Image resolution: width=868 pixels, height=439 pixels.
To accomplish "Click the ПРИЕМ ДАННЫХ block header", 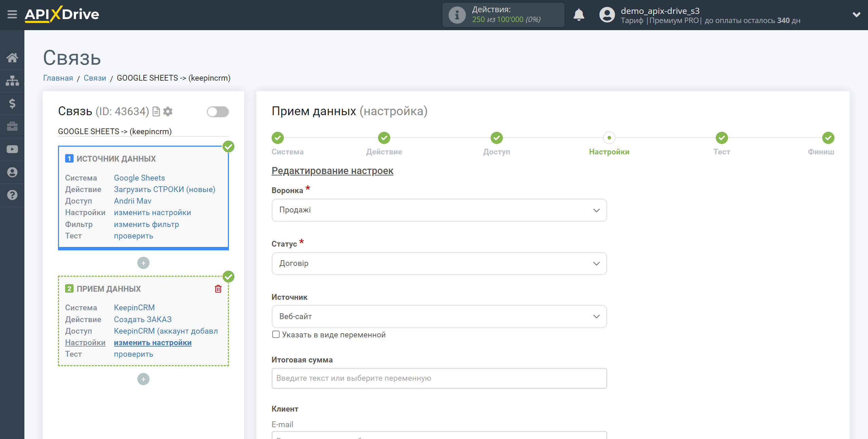I will coord(108,289).
